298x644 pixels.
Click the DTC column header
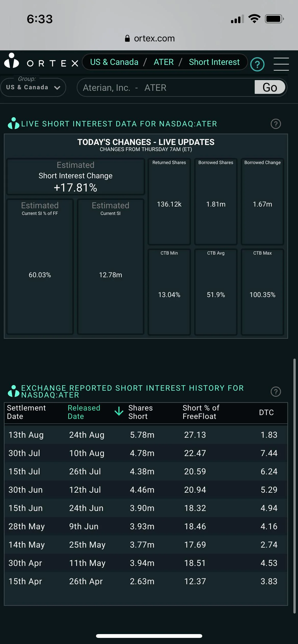click(266, 412)
